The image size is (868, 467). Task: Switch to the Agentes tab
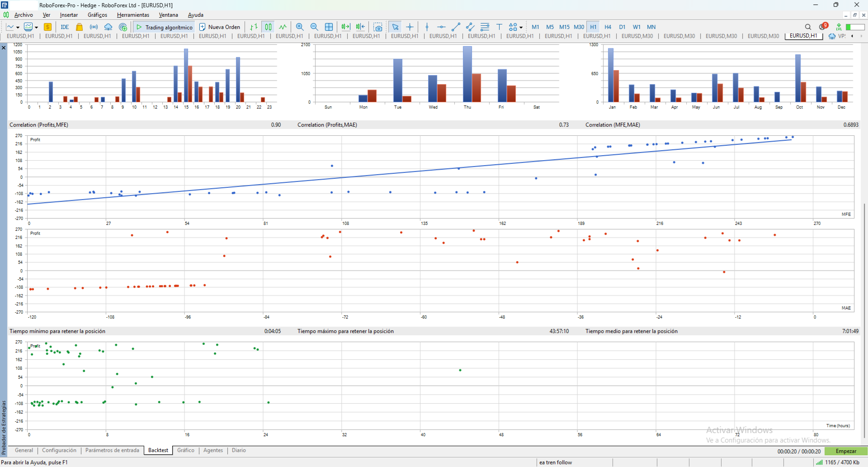point(213,450)
